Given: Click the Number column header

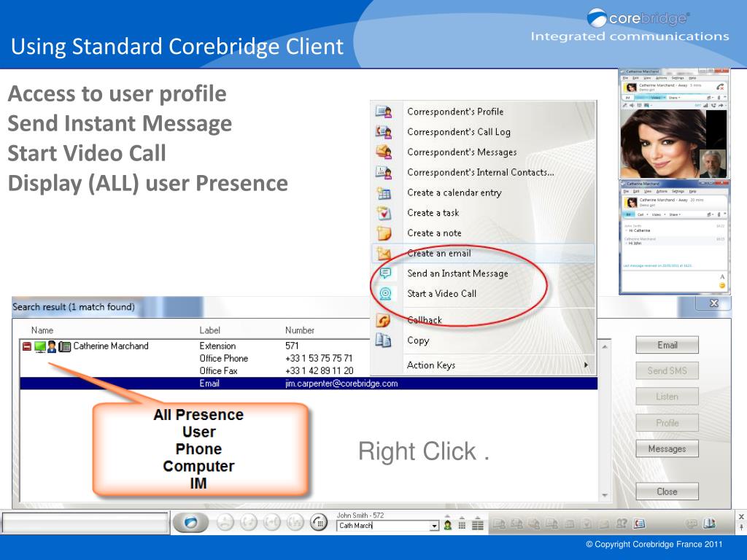Looking at the screenshot, I should click(x=300, y=330).
